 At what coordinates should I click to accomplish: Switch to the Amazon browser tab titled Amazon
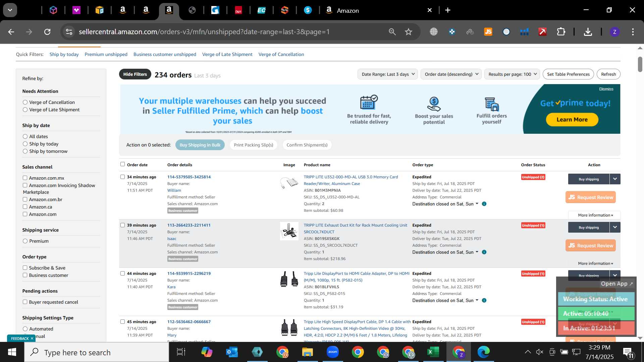pyautogui.click(x=379, y=10)
